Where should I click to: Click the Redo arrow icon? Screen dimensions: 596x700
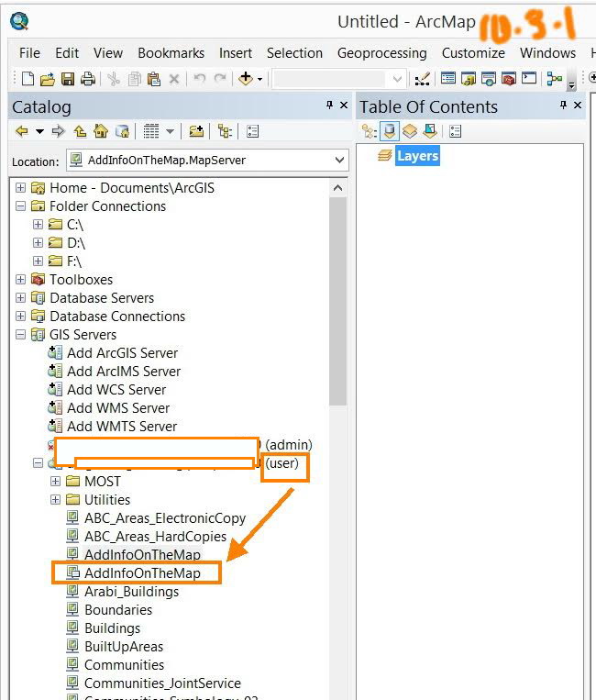pyautogui.click(x=220, y=79)
